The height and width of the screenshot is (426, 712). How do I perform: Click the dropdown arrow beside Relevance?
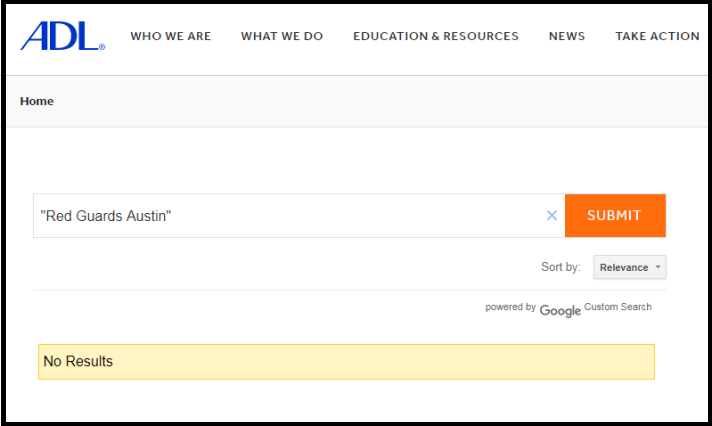point(658,267)
